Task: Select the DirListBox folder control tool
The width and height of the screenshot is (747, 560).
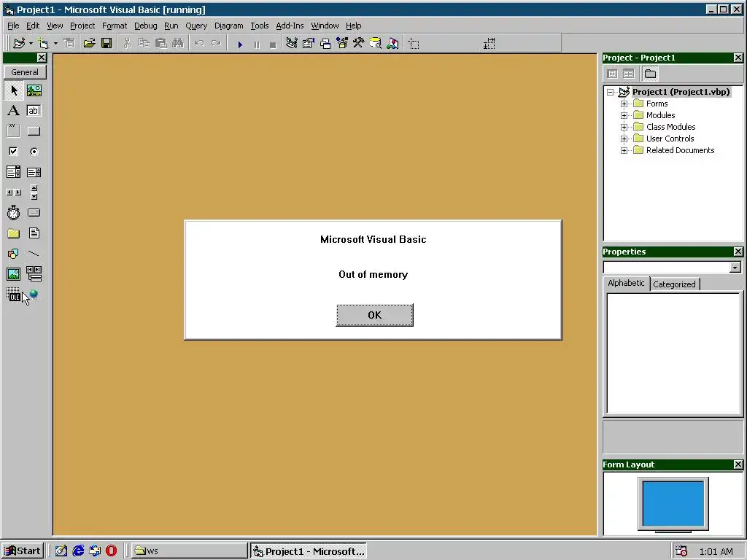Action: click(x=14, y=233)
